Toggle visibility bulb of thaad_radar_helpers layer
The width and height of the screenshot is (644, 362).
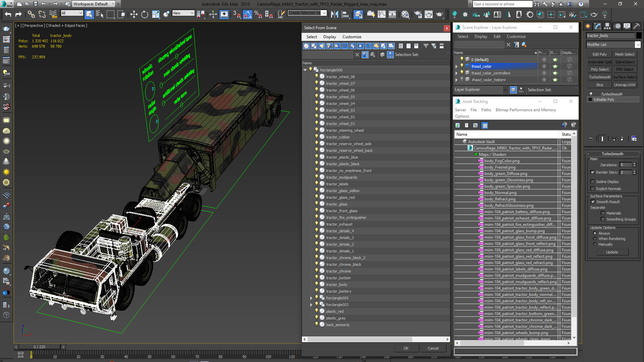[x=462, y=79]
